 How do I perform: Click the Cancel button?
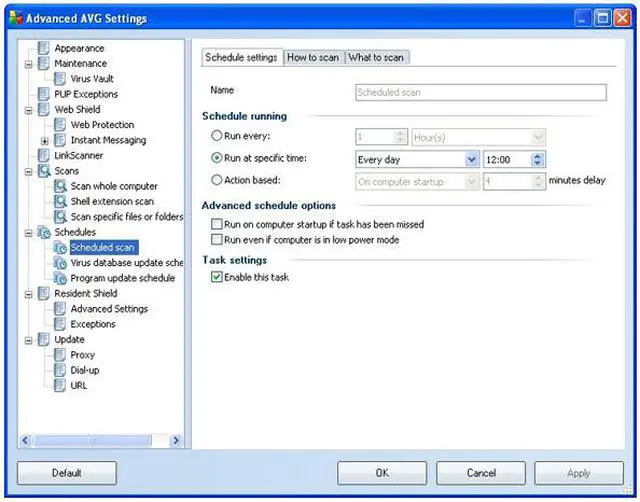pyautogui.click(x=481, y=473)
